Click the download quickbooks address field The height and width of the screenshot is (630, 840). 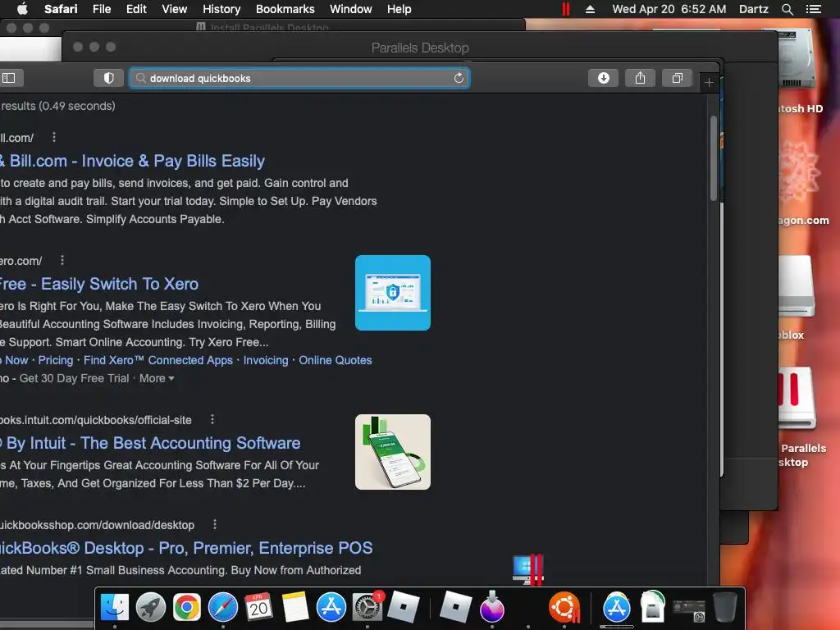299,78
